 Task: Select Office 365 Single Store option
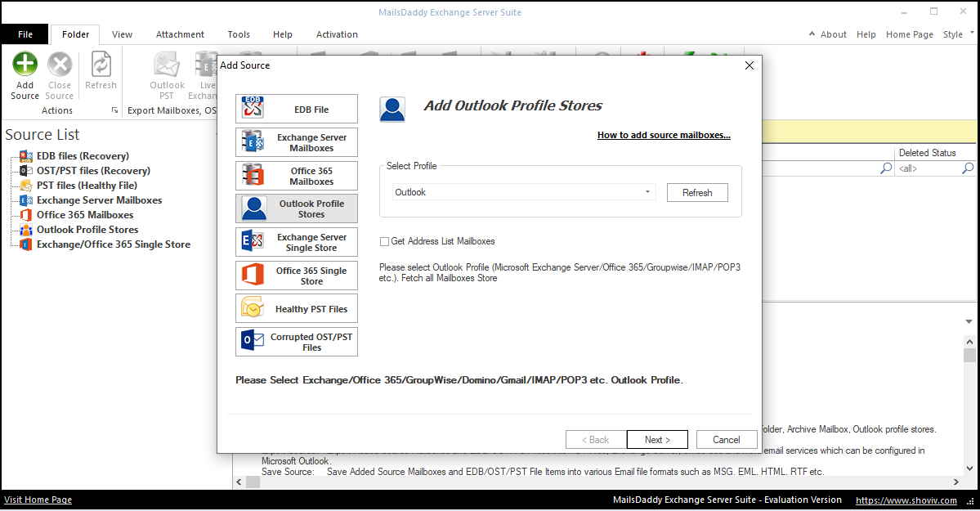(296, 276)
